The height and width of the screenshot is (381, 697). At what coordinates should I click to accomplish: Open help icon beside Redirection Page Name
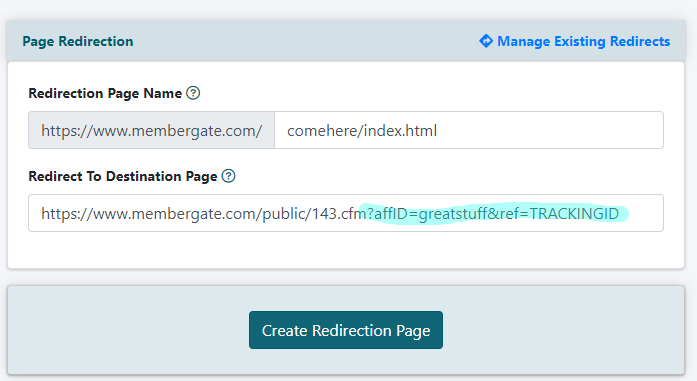[x=193, y=93]
